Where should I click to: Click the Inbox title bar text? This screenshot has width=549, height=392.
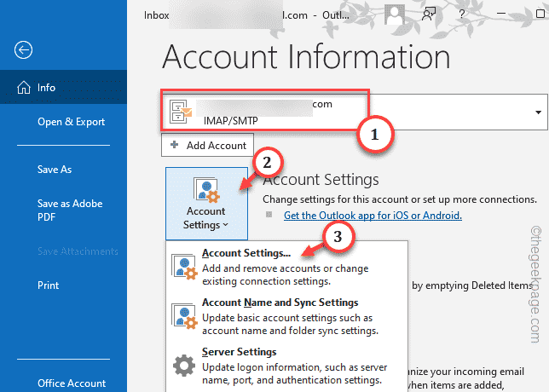tap(156, 15)
